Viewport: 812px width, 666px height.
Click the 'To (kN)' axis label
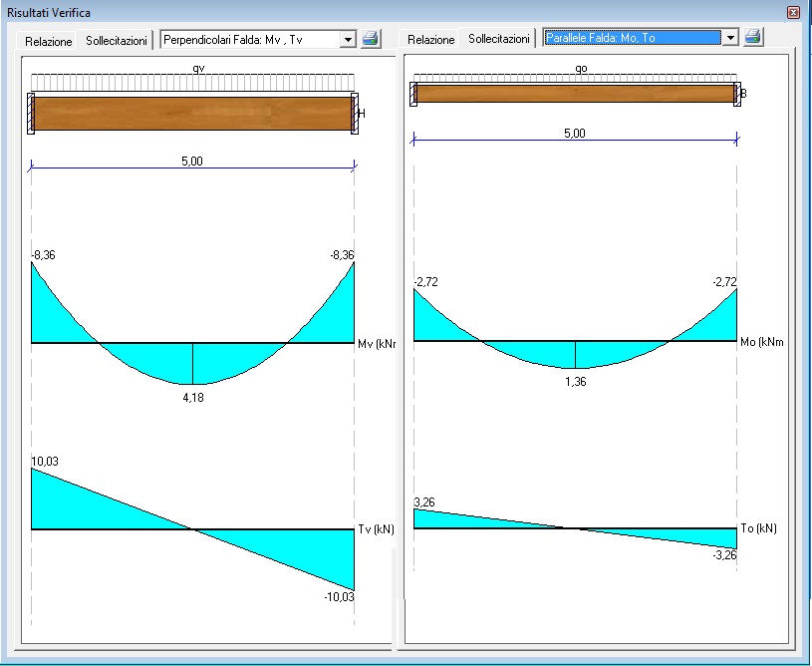coord(758,528)
